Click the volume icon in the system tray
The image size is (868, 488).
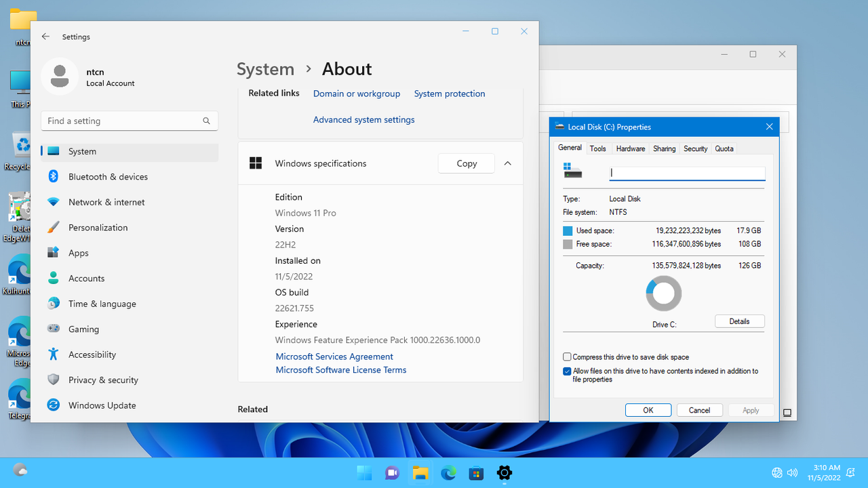click(792, 472)
